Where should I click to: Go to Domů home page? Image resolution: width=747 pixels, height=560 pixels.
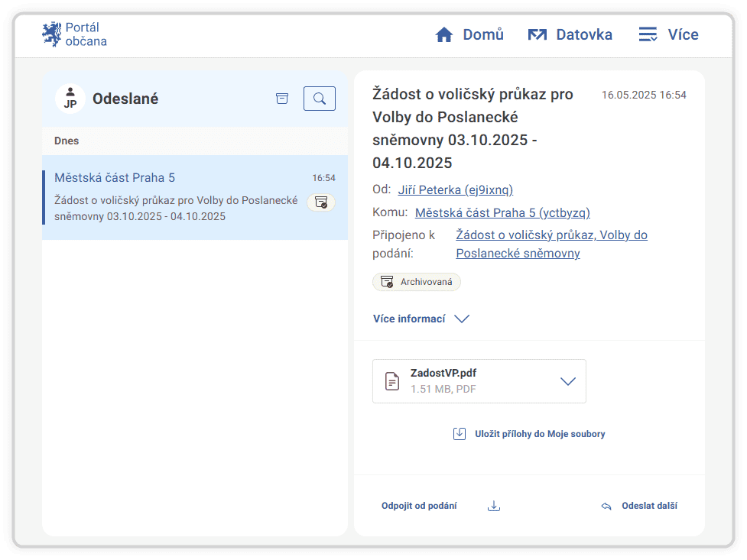pyautogui.click(x=469, y=34)
